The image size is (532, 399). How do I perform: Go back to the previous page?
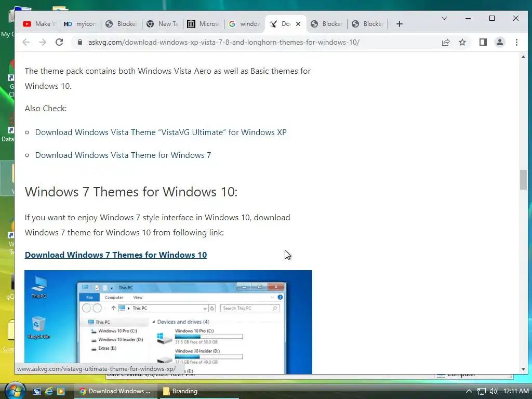tap(26, 42)
